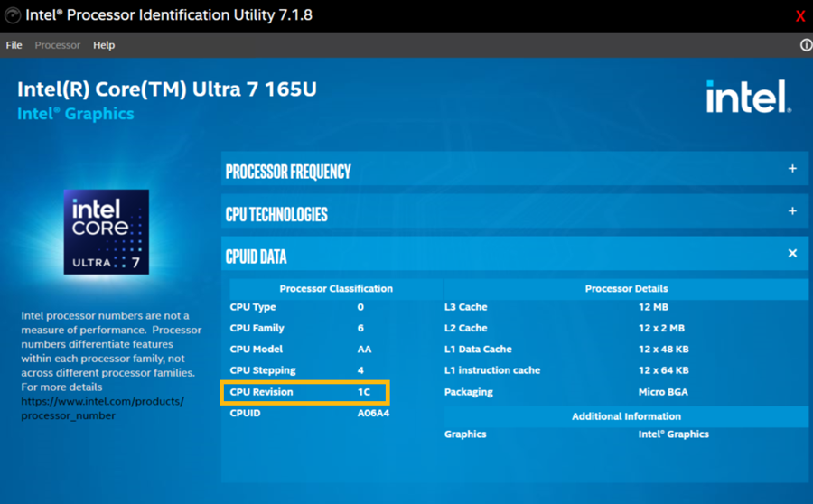Select the Processor Details header
The height and width of the screenshot is (504, 813).
(626, 289)
